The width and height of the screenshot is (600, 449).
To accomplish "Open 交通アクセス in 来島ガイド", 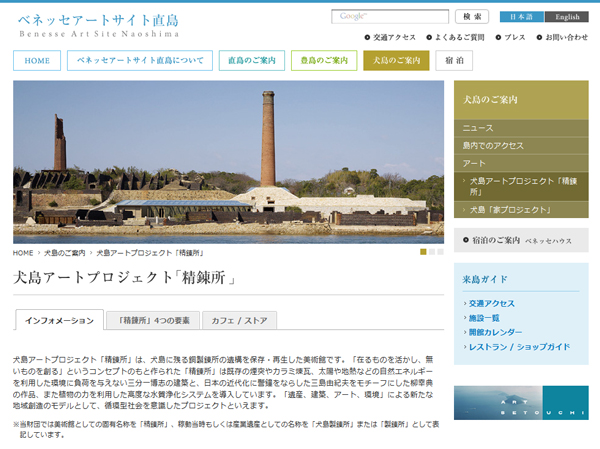I will (x=492, y=304).
